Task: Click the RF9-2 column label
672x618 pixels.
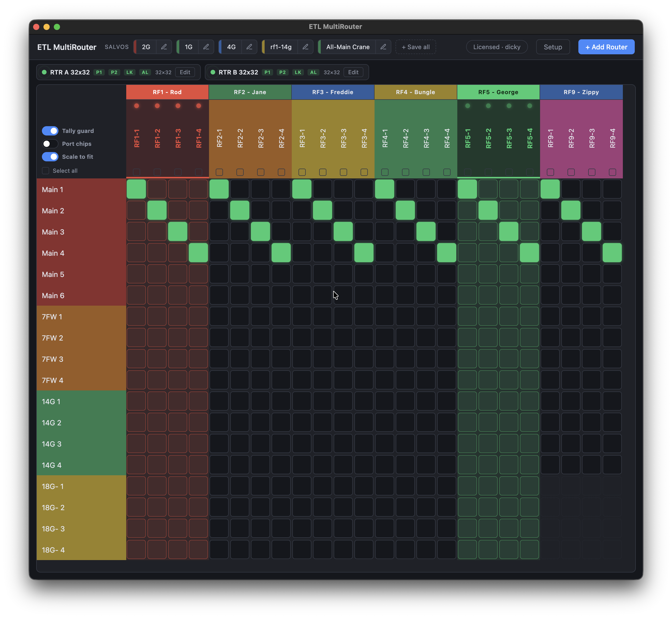Action: point(571,138)
